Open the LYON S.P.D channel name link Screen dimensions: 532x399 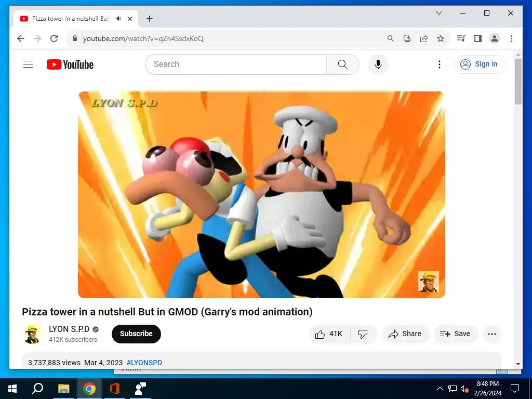(69, 329)
